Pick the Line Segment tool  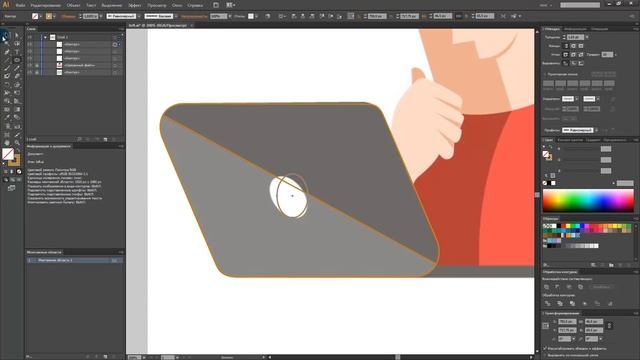point(7,60)
